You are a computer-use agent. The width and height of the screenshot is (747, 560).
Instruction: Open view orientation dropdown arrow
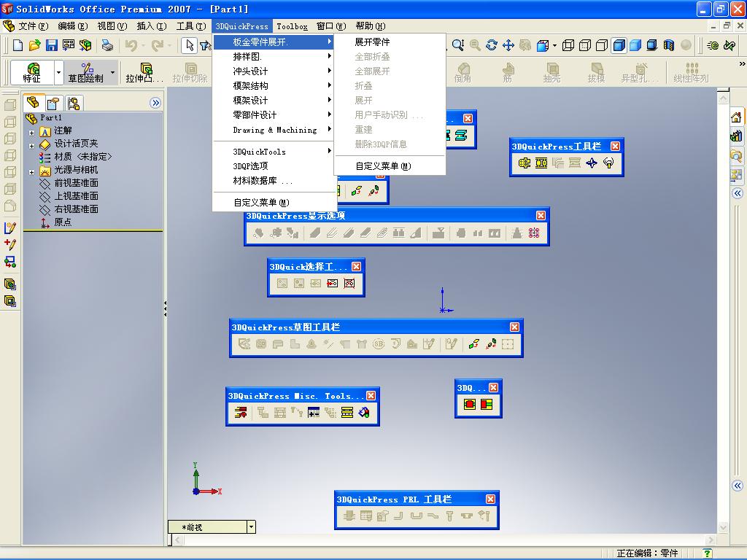554,46
